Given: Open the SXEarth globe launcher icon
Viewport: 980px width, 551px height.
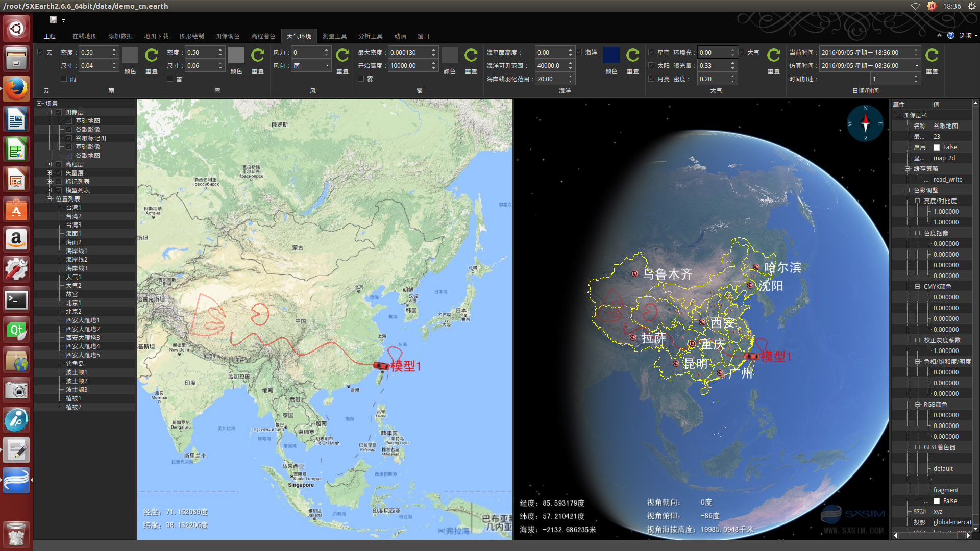Looking at the screenshot, I should click(16, 481).
